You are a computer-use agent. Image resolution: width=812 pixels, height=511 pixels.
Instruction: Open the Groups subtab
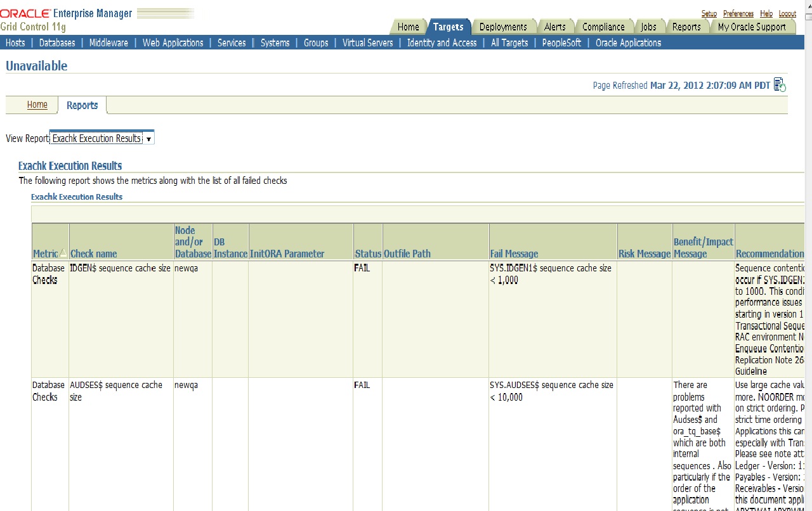click(x=316, y=42)
